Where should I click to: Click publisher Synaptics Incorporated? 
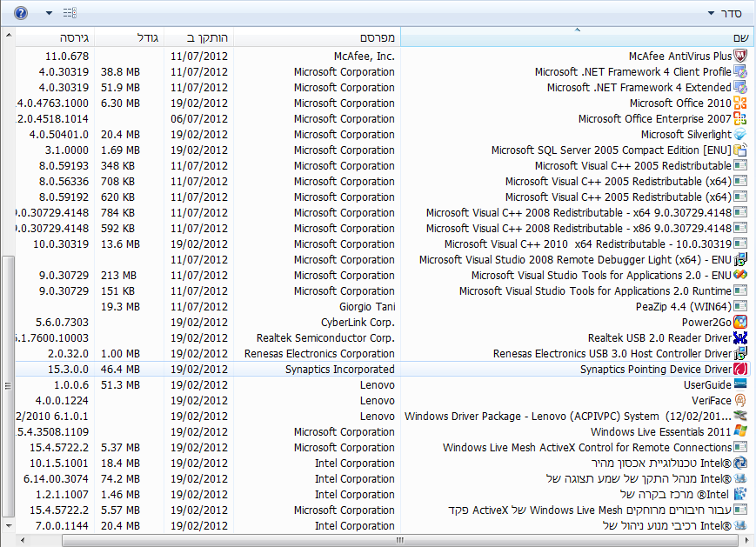(x=339, y=370)
